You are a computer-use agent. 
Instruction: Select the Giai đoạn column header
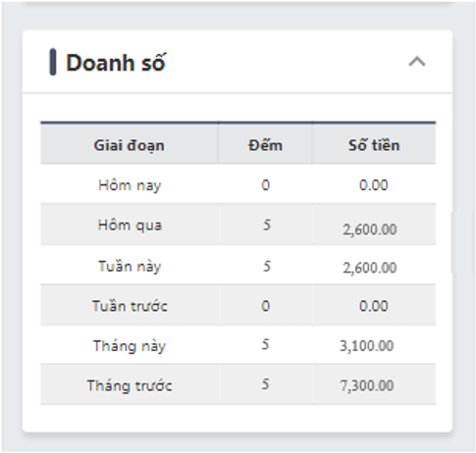tap(130, 145)
